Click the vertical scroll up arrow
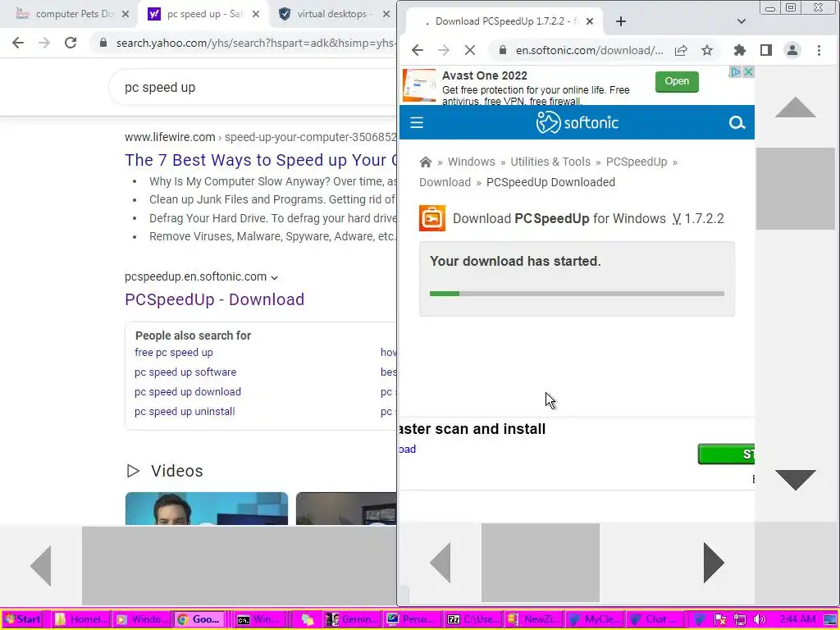 click(x=796, y=107)
